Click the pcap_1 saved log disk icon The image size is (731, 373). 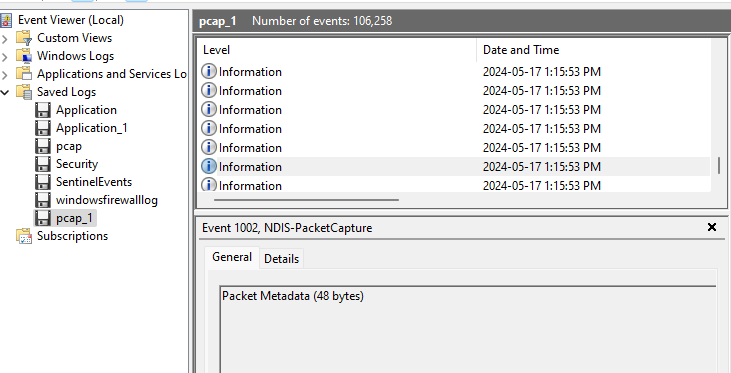pos(43,218)
